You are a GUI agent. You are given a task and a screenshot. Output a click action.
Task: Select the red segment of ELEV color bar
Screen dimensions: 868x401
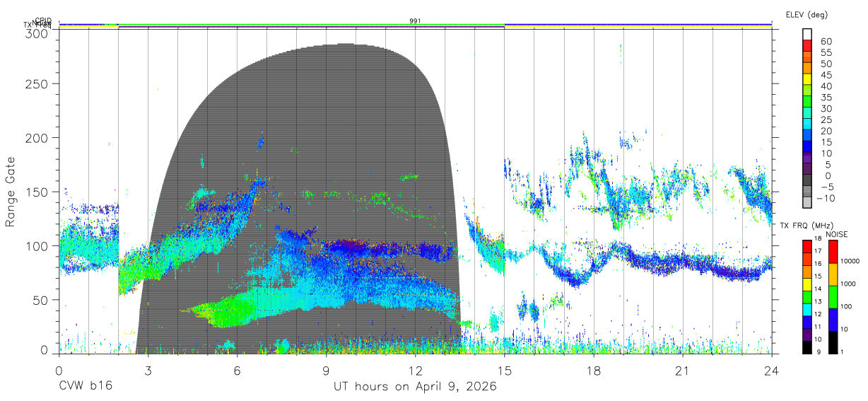(x=808, y=45)
